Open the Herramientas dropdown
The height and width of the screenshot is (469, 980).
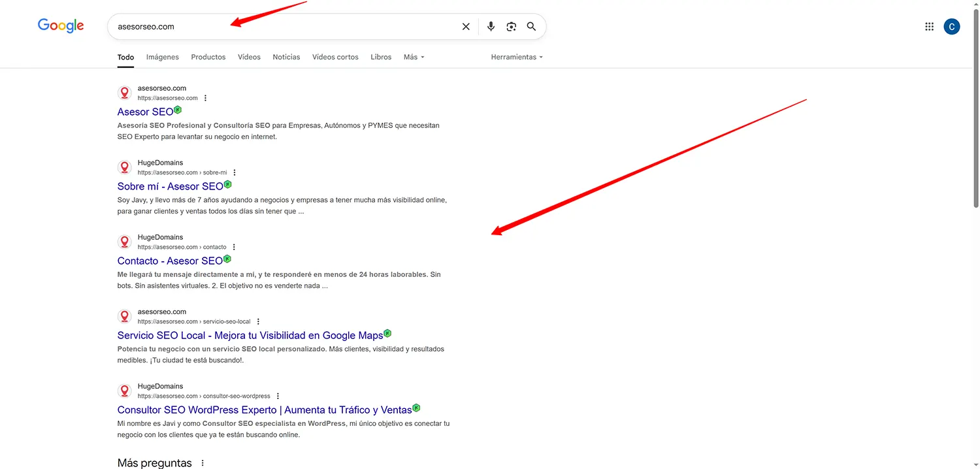516,57
